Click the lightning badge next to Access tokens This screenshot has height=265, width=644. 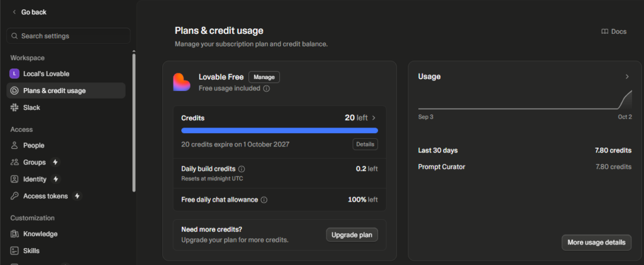[x=77, y=196]
